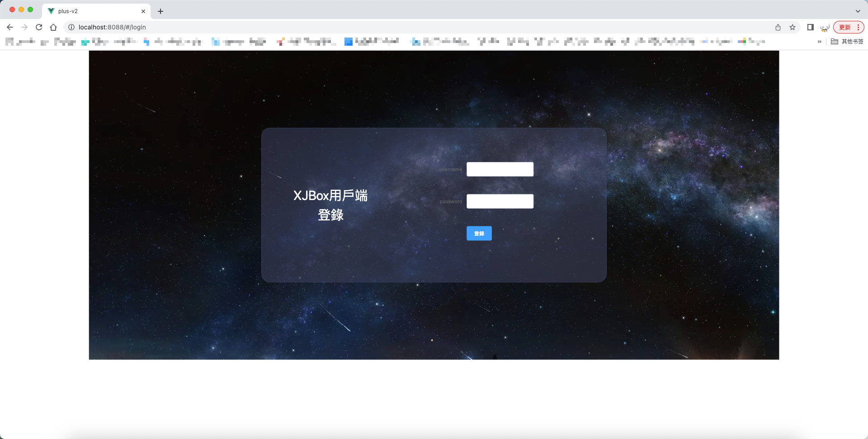Open a new browser tab
Image resolution: width=868 pixels, height=439 pixels.
[160, 11]
